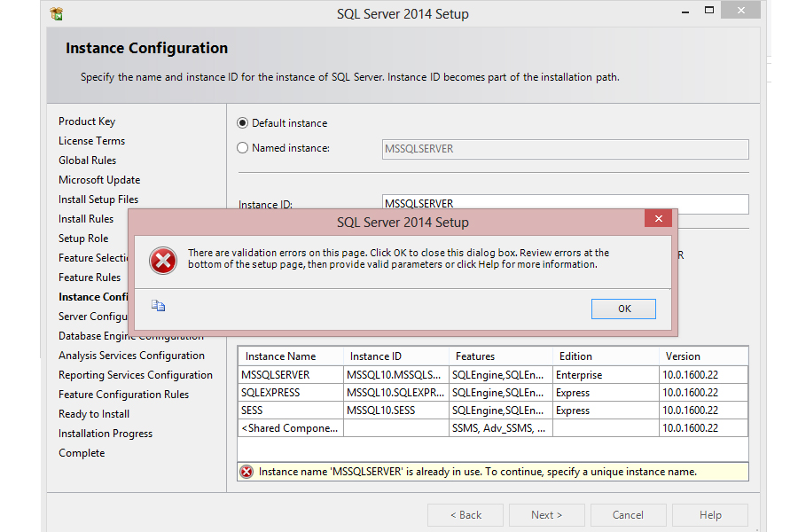Image resolution: width=798 pixels, height=532 pixels.
Task: Copy the error message using the copy icon
Action: (159, 305)
